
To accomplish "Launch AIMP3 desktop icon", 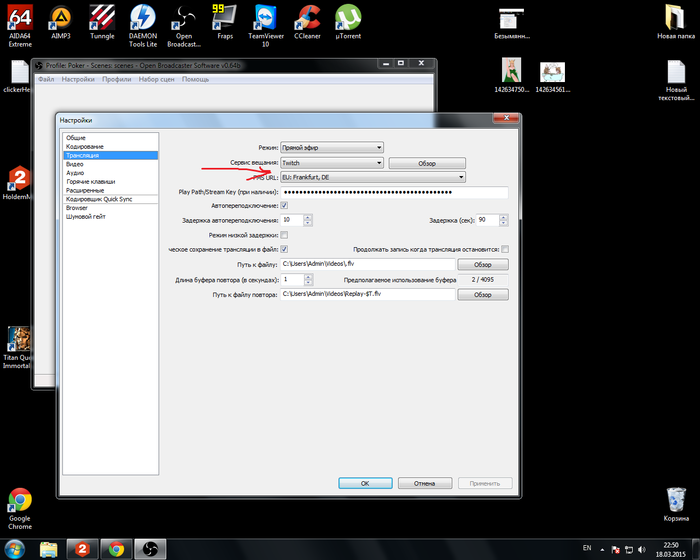I will (61, 22).
